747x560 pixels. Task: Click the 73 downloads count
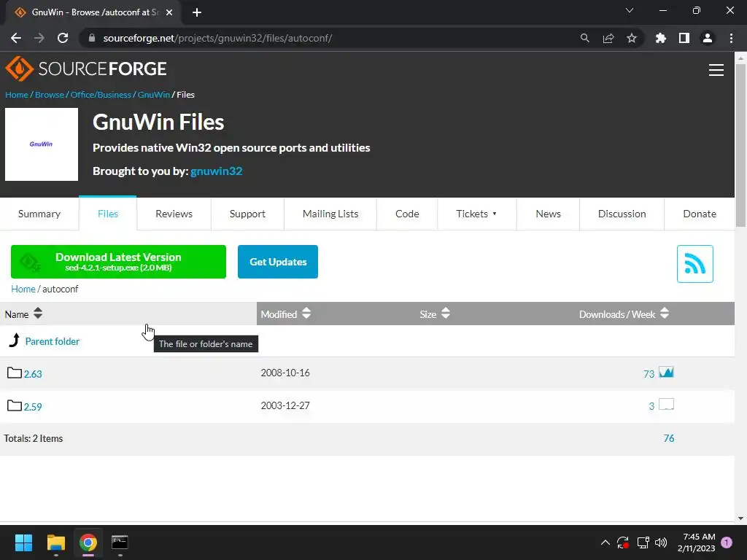649,374
